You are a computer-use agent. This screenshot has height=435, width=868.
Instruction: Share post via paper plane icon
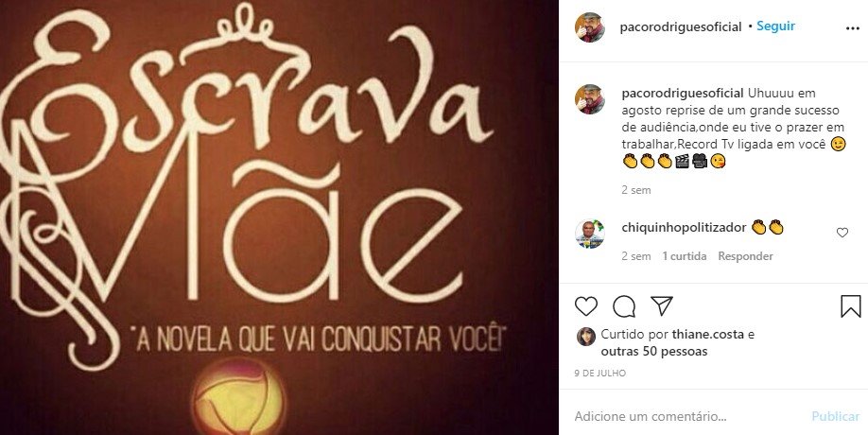point(662,305)
